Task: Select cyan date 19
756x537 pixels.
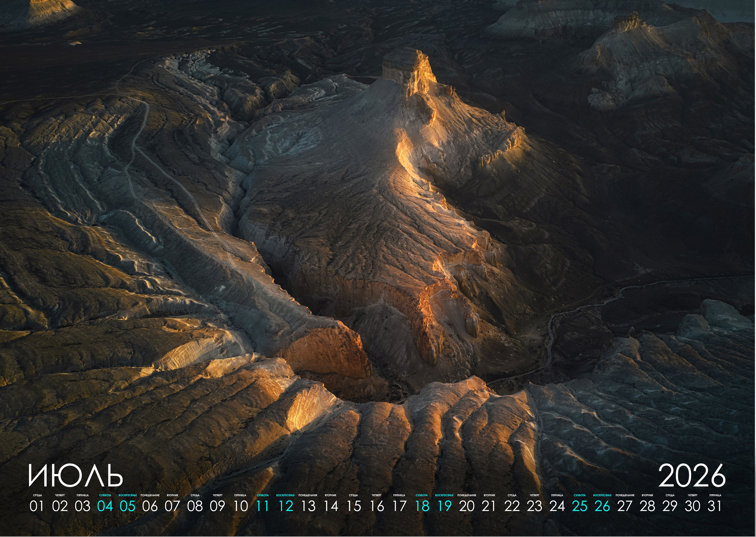Action: click(x=444, y=506)
